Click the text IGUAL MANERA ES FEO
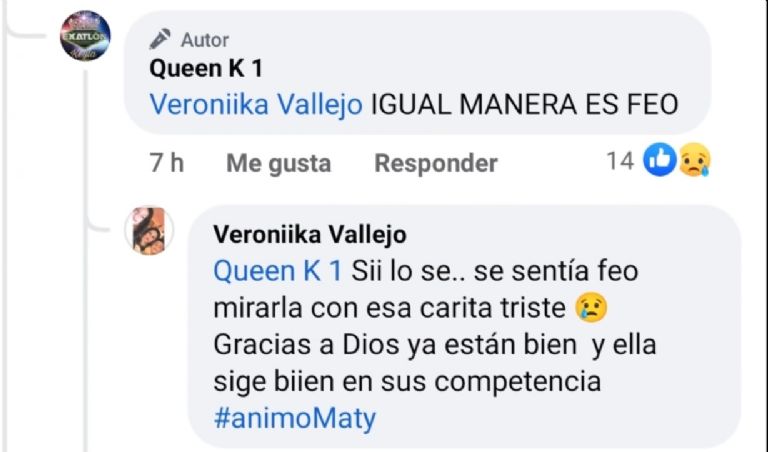The width and height of the screenshot is (768, 452). click(524, 105)
